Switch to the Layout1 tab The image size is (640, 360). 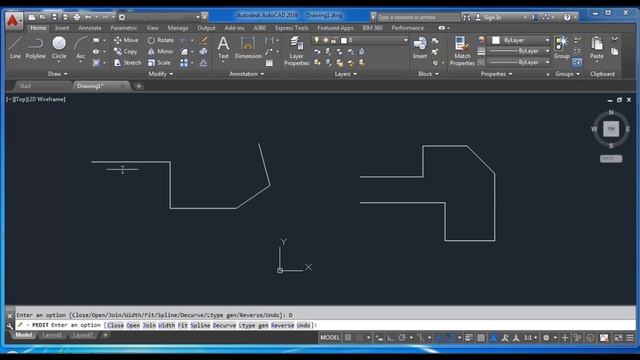pyautogui.click(x=52, y=335)
